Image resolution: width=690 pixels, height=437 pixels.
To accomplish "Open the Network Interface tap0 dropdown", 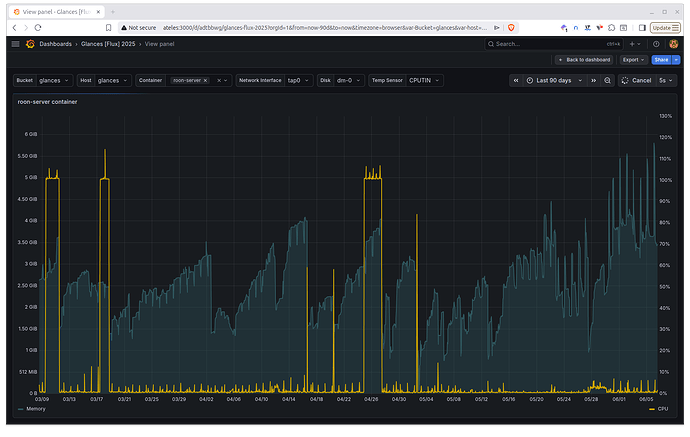I will click(298, 81).
